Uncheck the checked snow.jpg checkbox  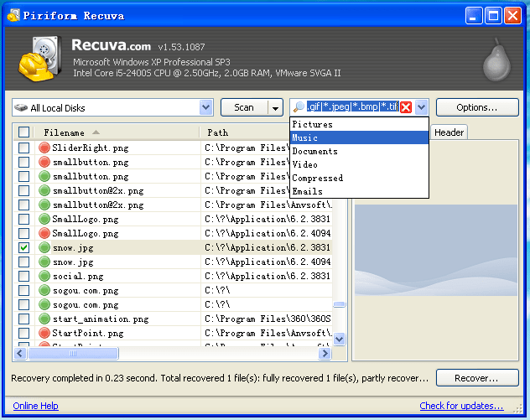23,248
